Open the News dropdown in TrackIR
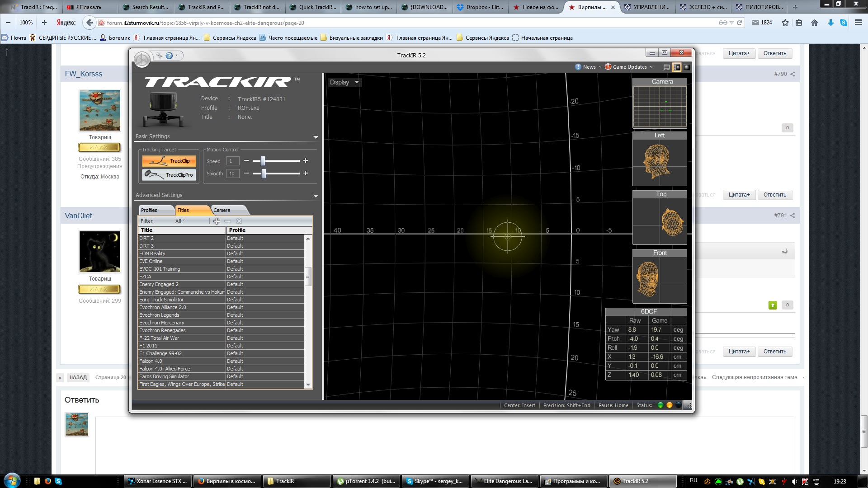Viewport: 868px width, 488px height. (588, 67)
